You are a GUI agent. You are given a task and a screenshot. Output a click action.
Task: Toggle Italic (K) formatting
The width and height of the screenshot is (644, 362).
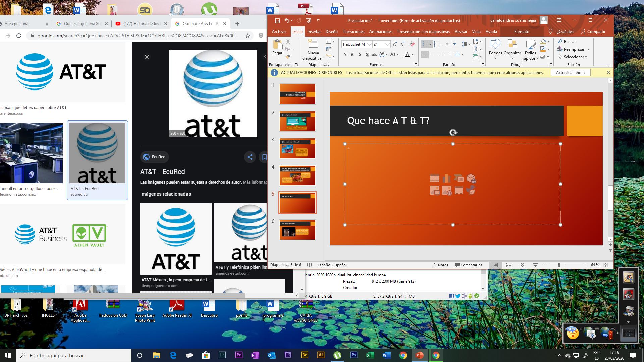click(x=352, y=54)
